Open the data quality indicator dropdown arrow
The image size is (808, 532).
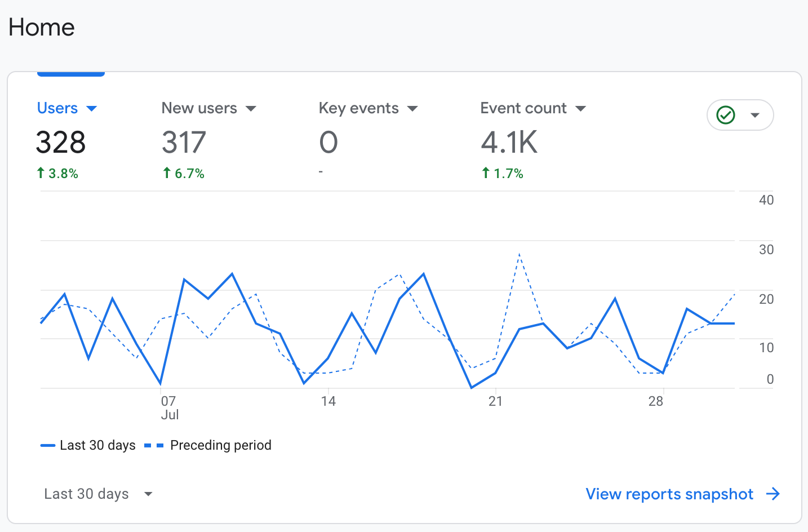coord(755,115)
